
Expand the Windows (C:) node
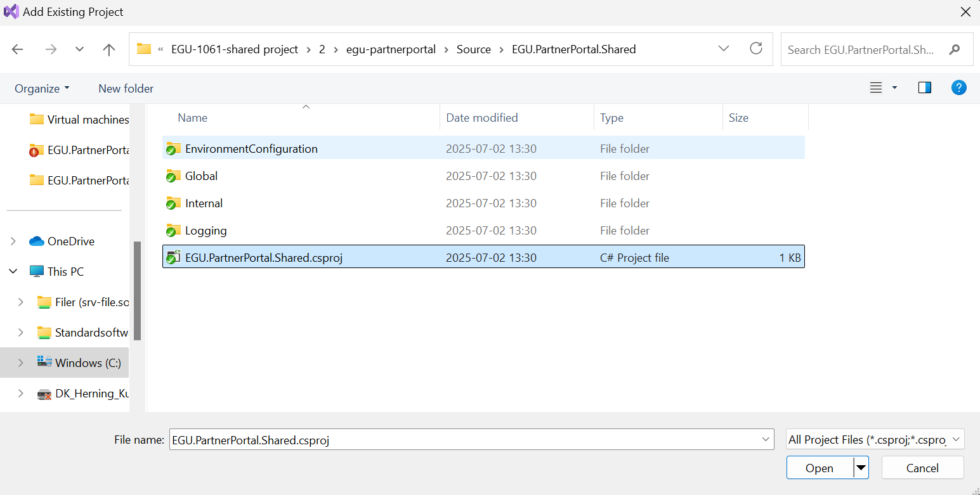click(x=21, y=363)
